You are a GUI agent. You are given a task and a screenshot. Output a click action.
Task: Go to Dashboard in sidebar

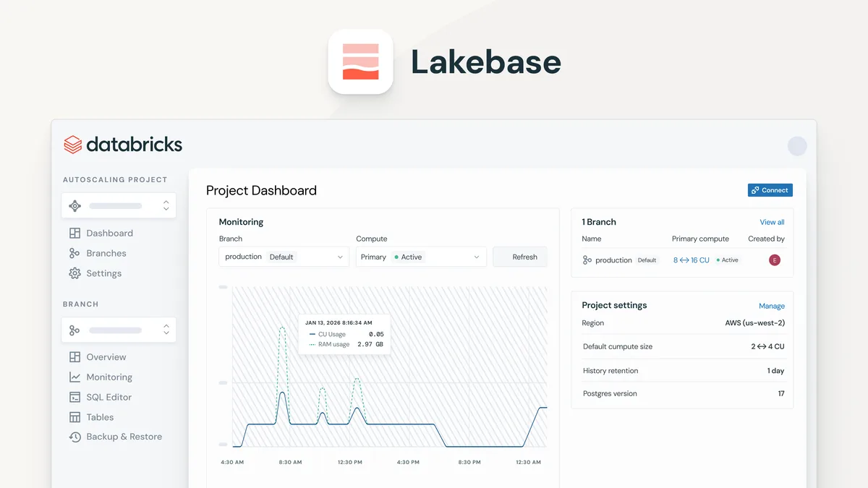click(109, 234)
